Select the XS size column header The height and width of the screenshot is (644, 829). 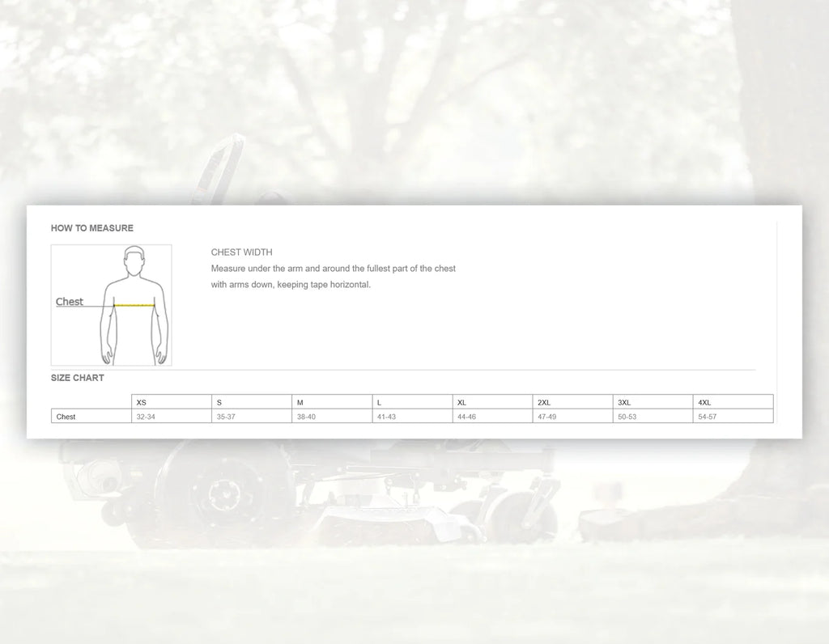171,402
